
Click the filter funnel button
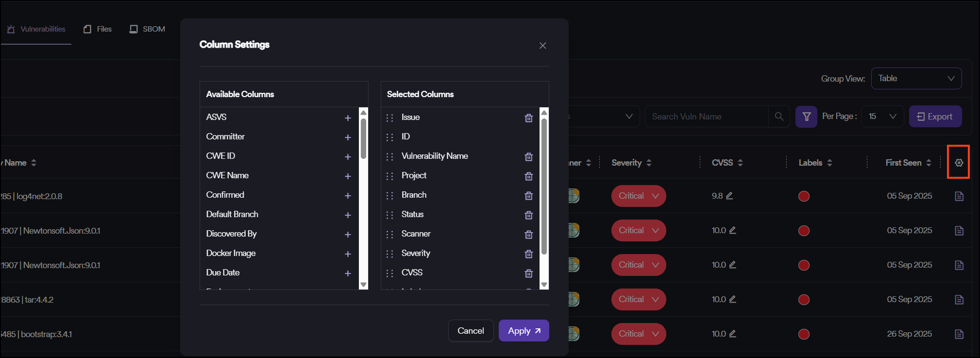pyautogui.click(x=806, y=117)
